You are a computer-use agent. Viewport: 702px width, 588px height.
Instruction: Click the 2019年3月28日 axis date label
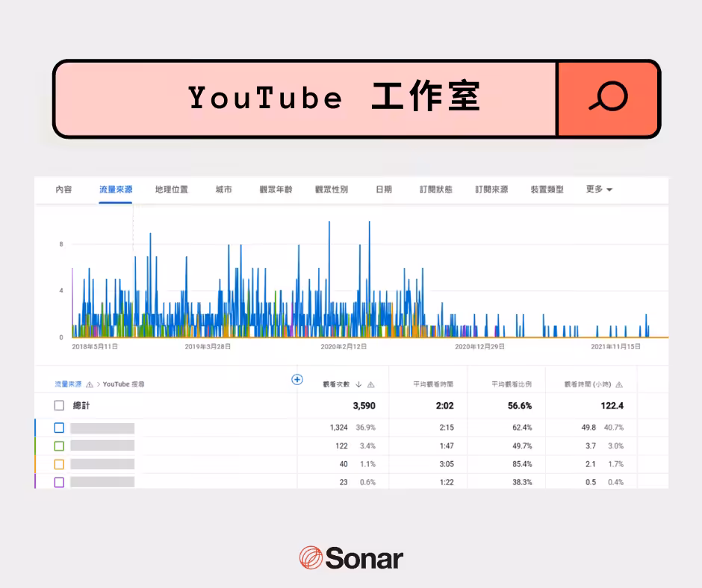[x=208, y=347]
